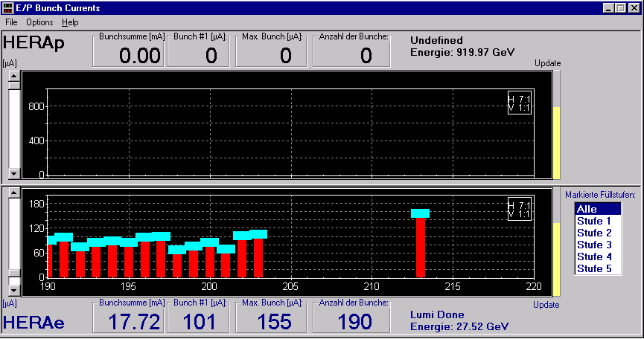
Task: Click HERAp Bunchsumme value 0.00
Action: pyautogui.click(x=140, y=55)
